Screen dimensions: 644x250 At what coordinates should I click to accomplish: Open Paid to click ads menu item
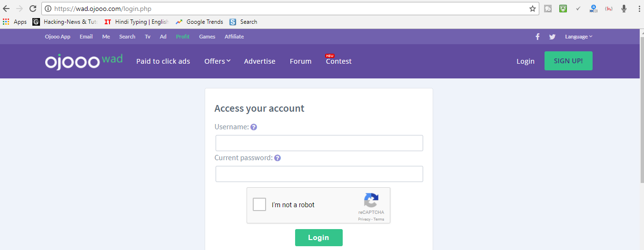coord(163,61)
